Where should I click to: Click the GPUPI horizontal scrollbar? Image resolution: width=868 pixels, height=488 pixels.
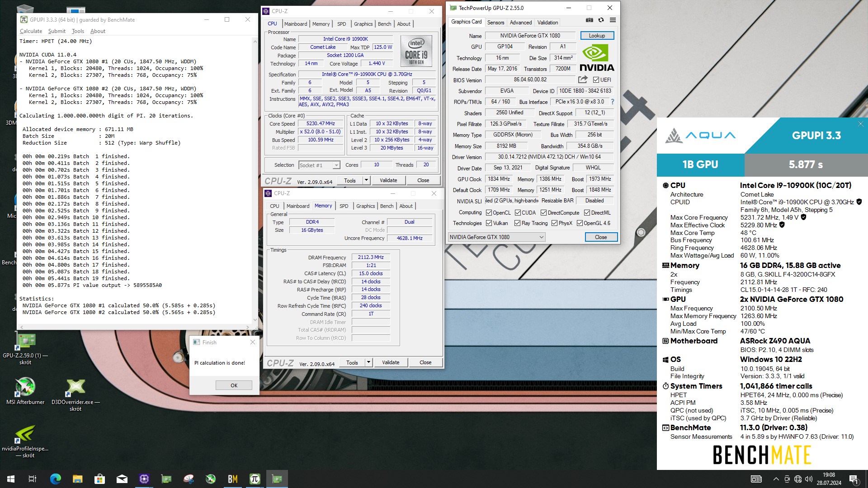[x=134, y=327]
